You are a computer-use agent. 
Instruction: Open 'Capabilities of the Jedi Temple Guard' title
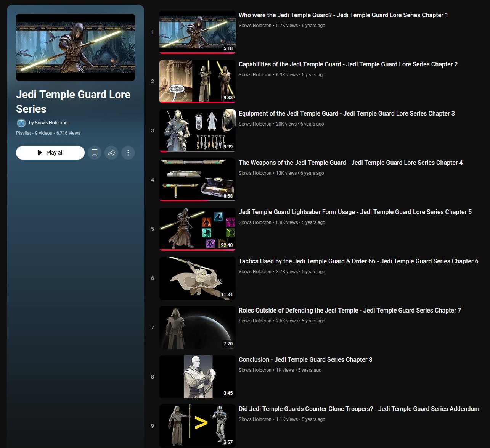pyautogui.click(x=348, y=64)
